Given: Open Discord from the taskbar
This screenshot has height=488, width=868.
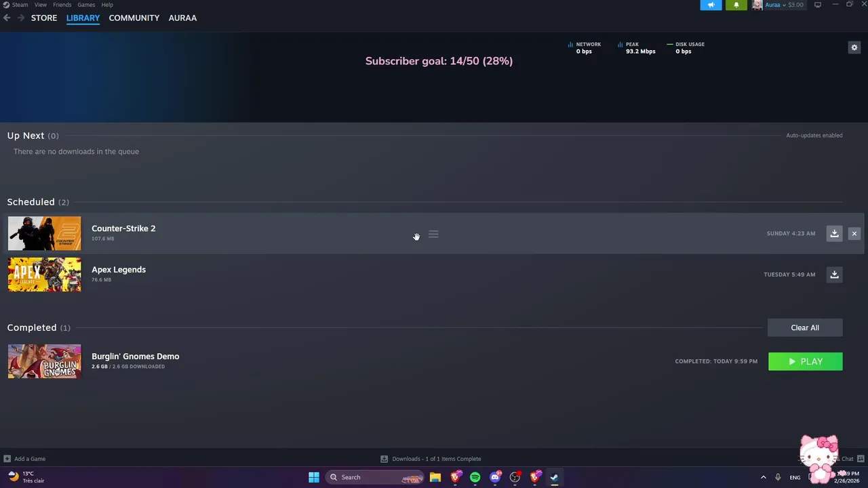Looking at the screenshot, I should click(495, 477).
